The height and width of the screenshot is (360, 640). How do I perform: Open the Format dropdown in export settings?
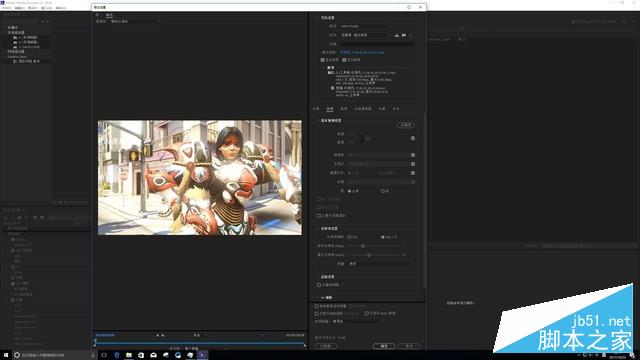click(365, 26)
